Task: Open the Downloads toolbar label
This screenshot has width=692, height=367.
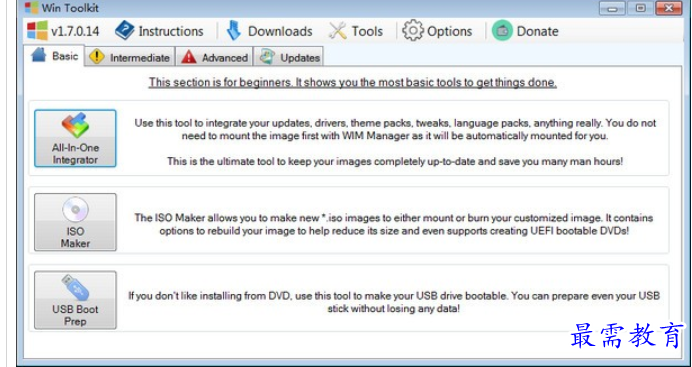Action: click(x=280, y=31)
